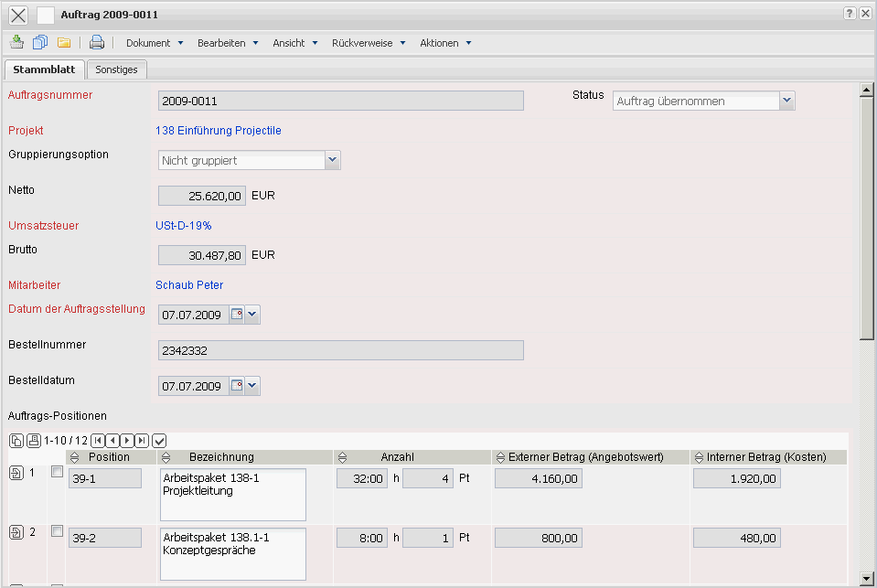Click the vertical scrollbar down arrow
This screenshot has height=588, width=877.
(x=866, y=578)
